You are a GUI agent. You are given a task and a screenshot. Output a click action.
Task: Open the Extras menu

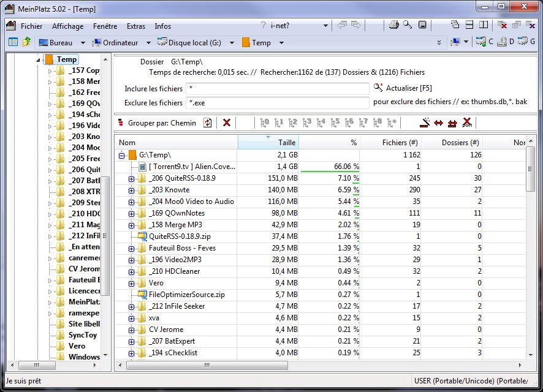click(136, 26)
